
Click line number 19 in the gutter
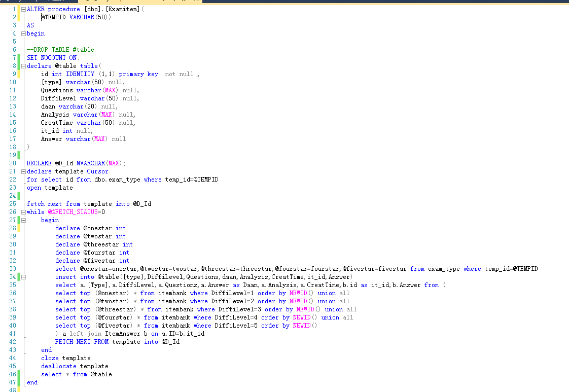coord(13,155)
